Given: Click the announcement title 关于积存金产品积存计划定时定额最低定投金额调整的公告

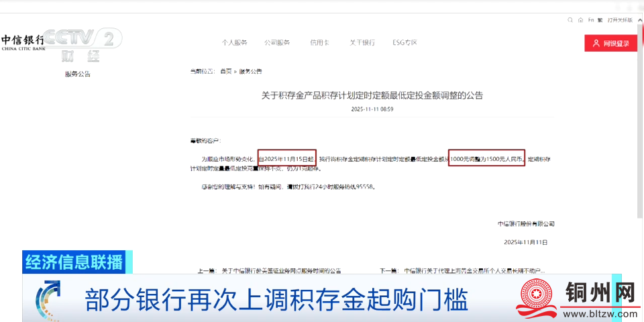Looking at the screenshot, I should point(372,96).
